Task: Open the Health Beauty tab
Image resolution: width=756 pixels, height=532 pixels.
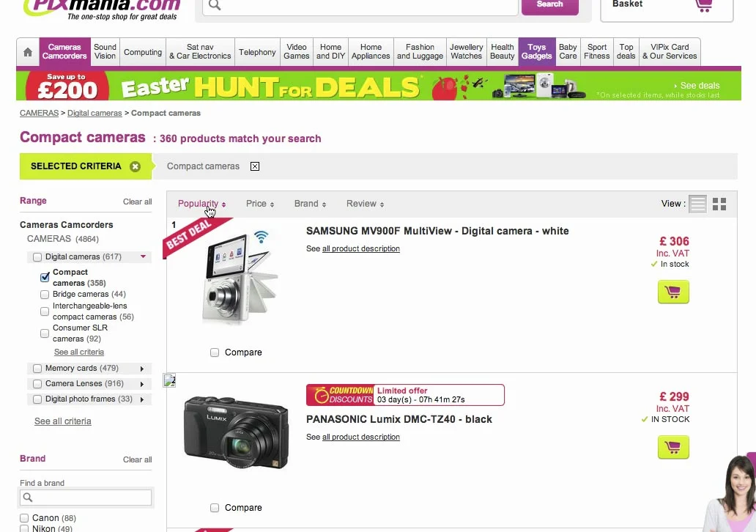Action: 503,51
